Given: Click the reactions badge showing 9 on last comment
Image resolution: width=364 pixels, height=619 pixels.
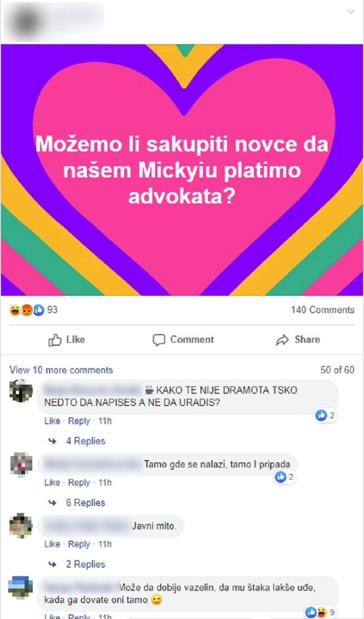Looking at the screenshot, I should point(320,612).
